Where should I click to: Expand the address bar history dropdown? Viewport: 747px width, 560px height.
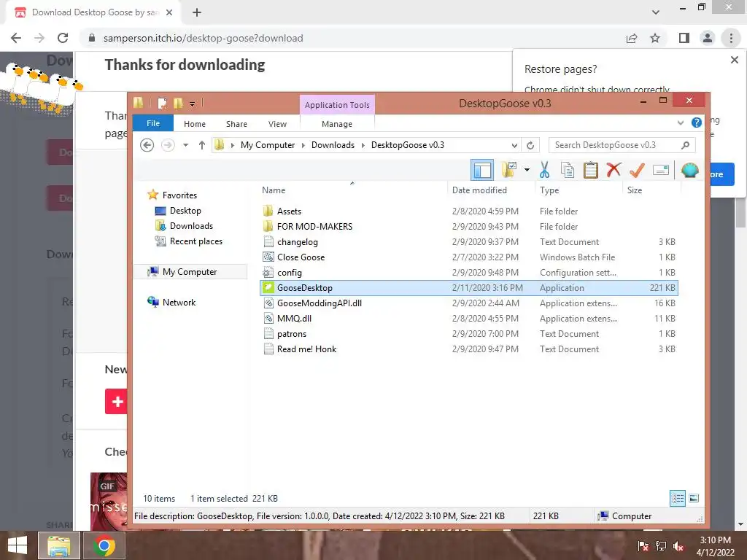pyautogui.click(x=514, y=145)
